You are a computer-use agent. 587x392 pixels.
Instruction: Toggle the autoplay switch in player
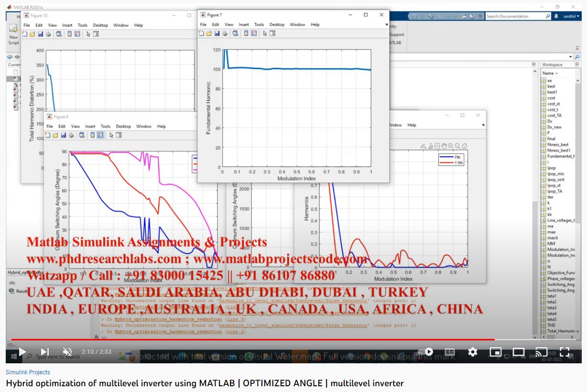pyautogui.click(x=426, y=352)
